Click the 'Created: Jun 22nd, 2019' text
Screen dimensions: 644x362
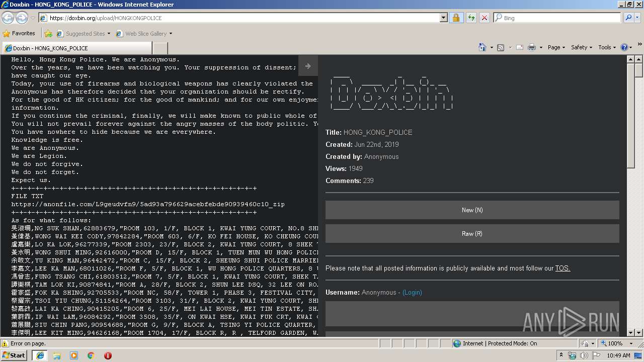(x=362, y=144)
